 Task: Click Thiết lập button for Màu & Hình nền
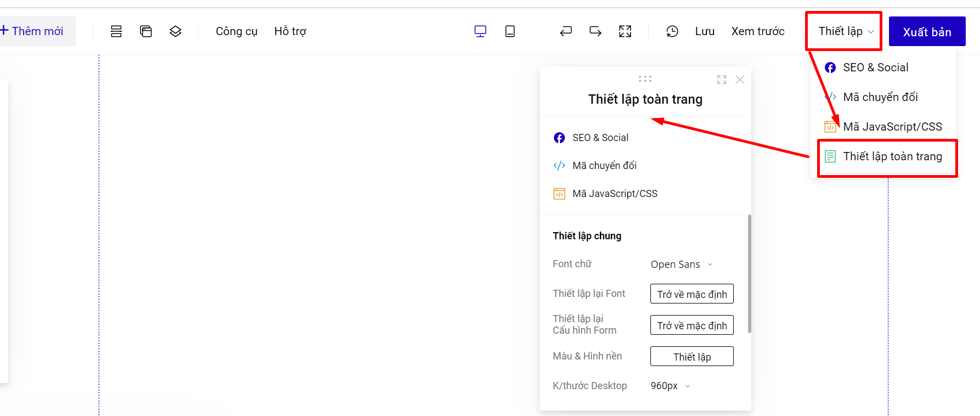coord(692,357)
